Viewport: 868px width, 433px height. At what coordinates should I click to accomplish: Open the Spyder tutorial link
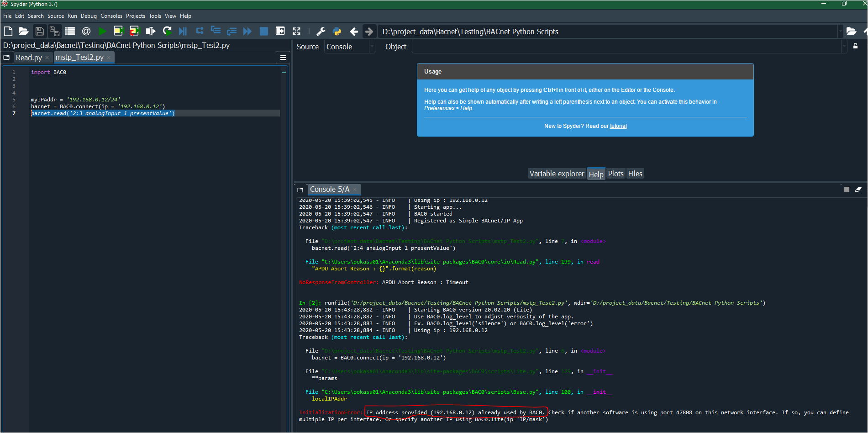pyautogui.click(x=619, y=126)
